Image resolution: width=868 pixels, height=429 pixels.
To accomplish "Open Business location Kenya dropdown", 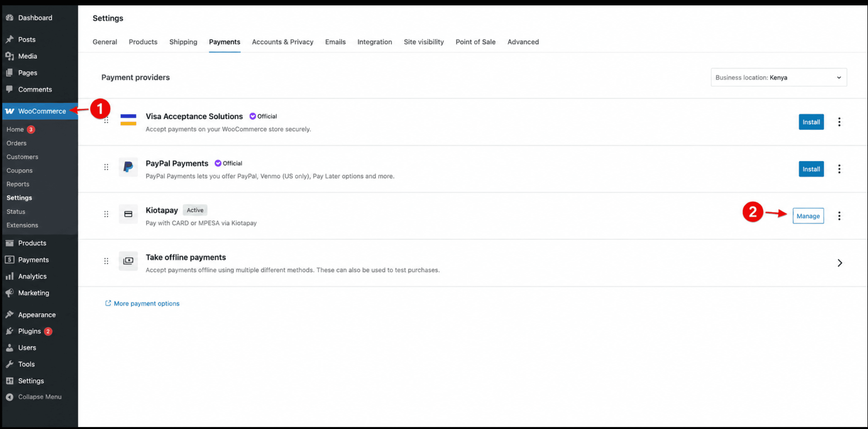I will click(x=779, y=77).
